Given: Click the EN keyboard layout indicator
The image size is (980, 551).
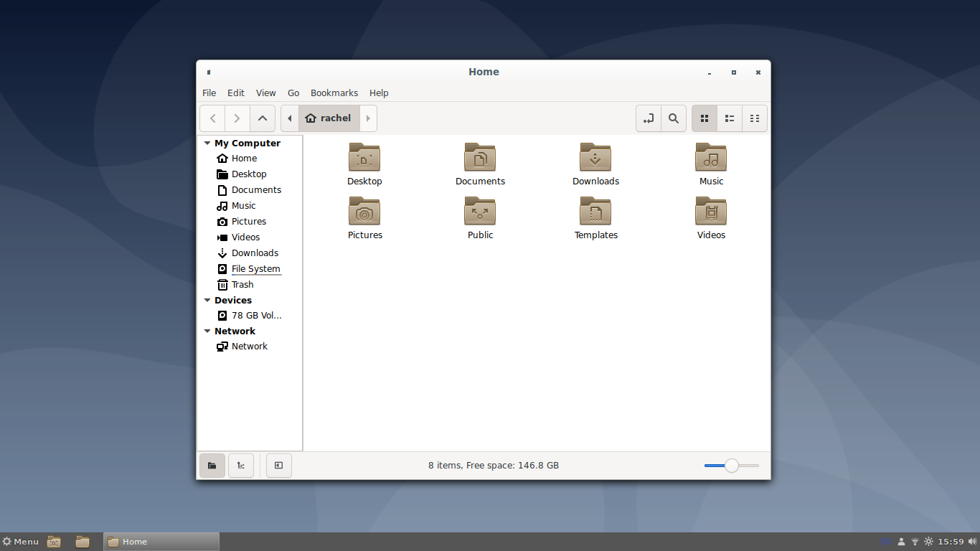Looking at the screenshot, I should (x=886, y=542).
